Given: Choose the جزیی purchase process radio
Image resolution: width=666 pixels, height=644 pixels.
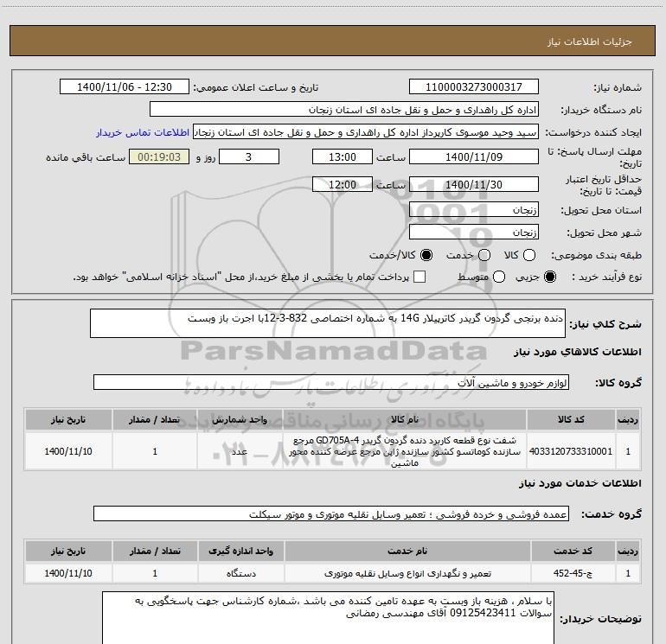Looking at the screenshot, I should [550, 277].
